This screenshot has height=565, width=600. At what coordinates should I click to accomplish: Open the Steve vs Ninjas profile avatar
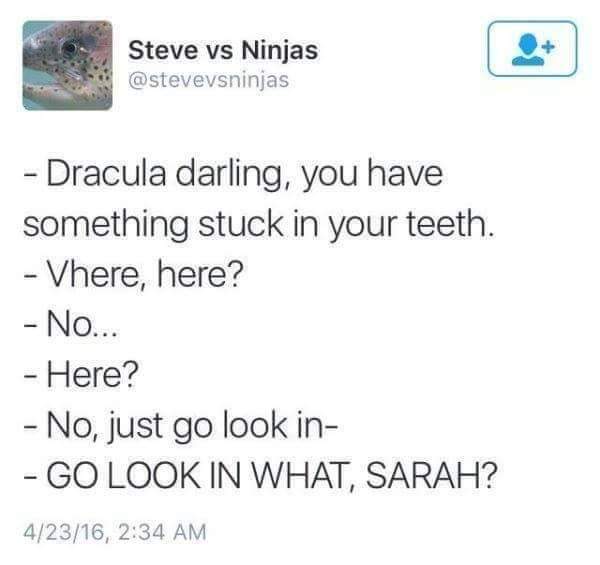point(68,65)
